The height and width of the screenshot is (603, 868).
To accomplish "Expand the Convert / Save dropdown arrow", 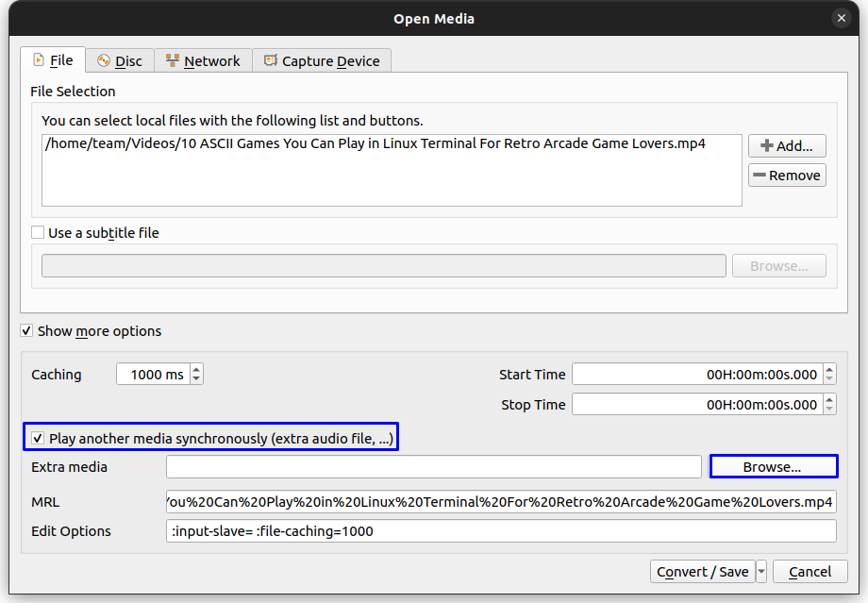I will (761, 572).
